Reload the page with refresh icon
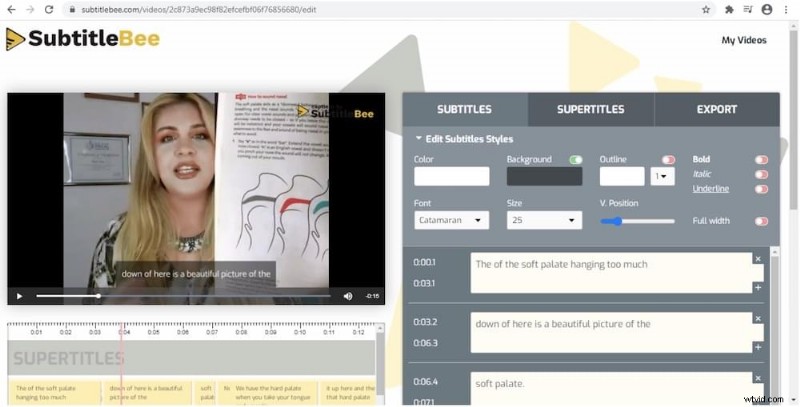The width and height of the screenshot is (800, 407). point(49,9)
